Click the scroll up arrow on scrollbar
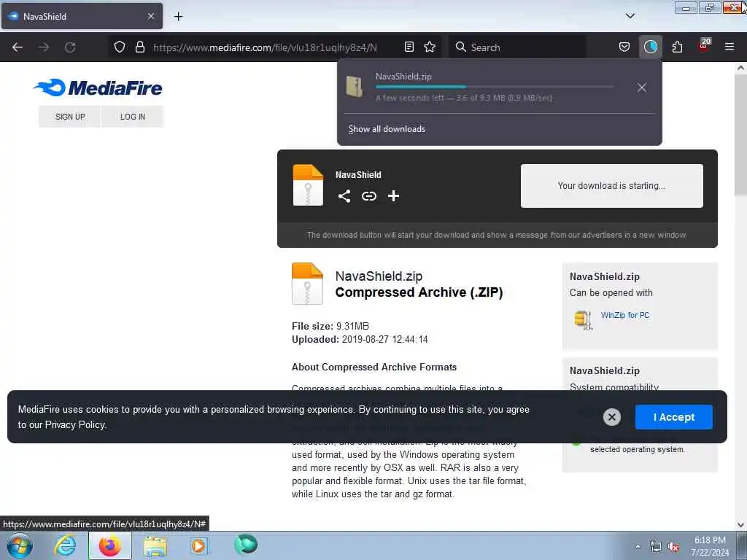 click(740, 68)
